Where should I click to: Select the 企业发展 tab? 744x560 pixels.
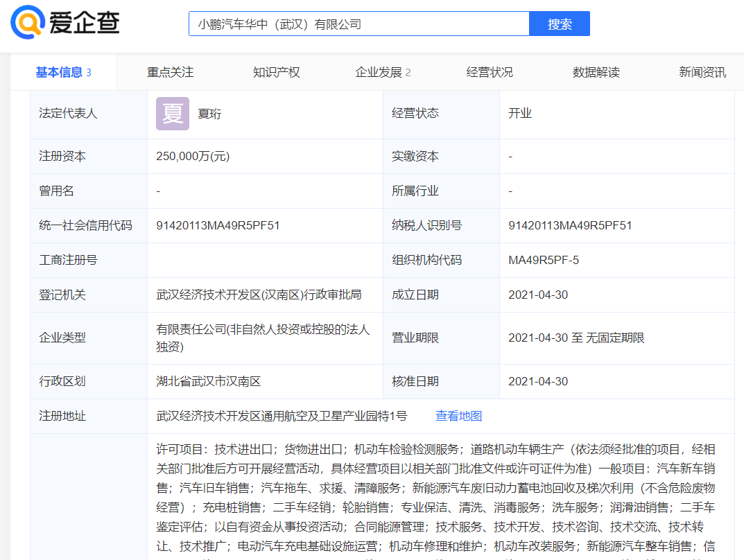[x=383, y=72]
